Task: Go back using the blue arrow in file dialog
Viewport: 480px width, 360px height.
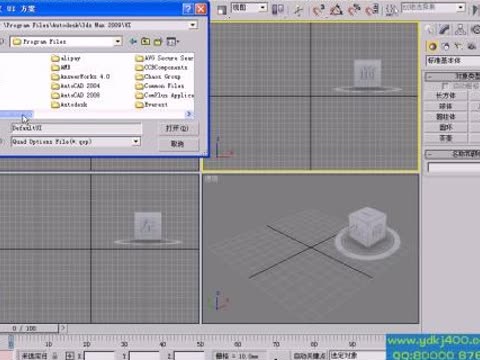Action: point(133,41)
